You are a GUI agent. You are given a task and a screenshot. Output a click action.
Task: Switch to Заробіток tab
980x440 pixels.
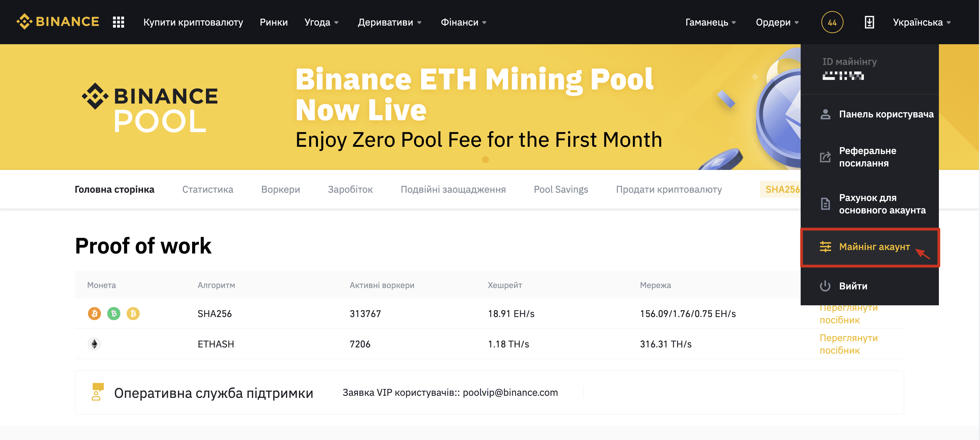pos(350,189)
